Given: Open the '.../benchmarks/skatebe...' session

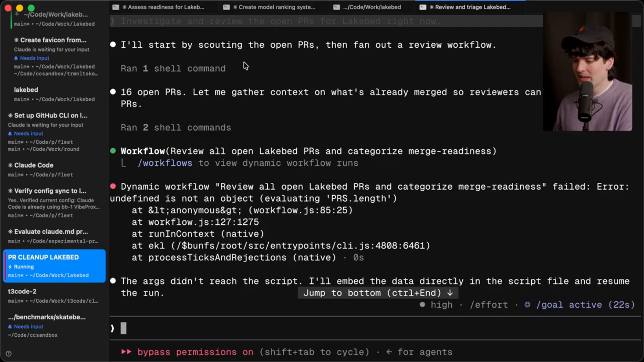Looking at the screenshot, I should [54, 326].
